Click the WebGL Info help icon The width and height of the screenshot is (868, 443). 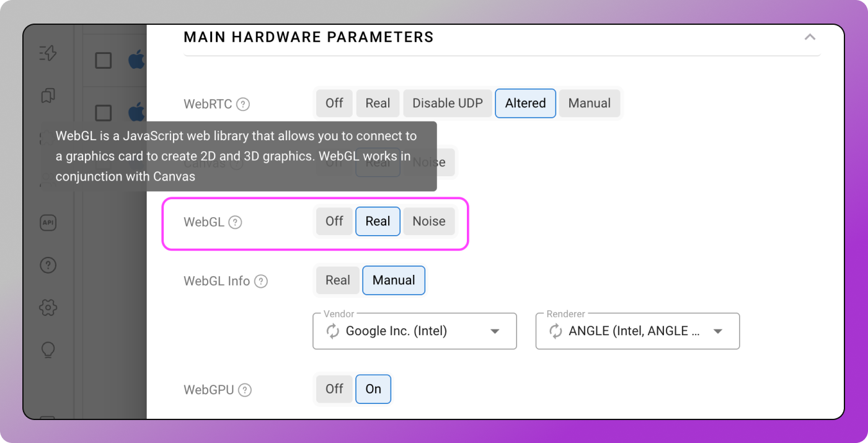(261, 281)
